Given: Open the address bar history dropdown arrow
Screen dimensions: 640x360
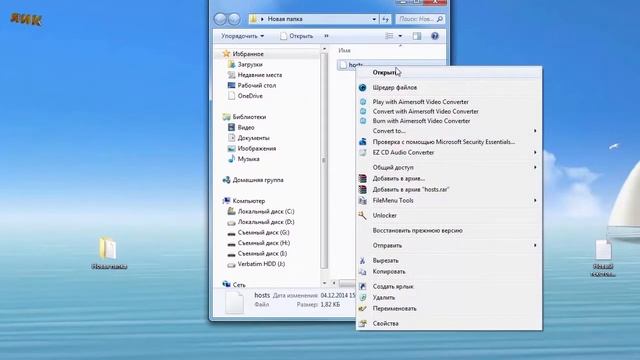Looking at the screenshot, I should click(374, 19).
